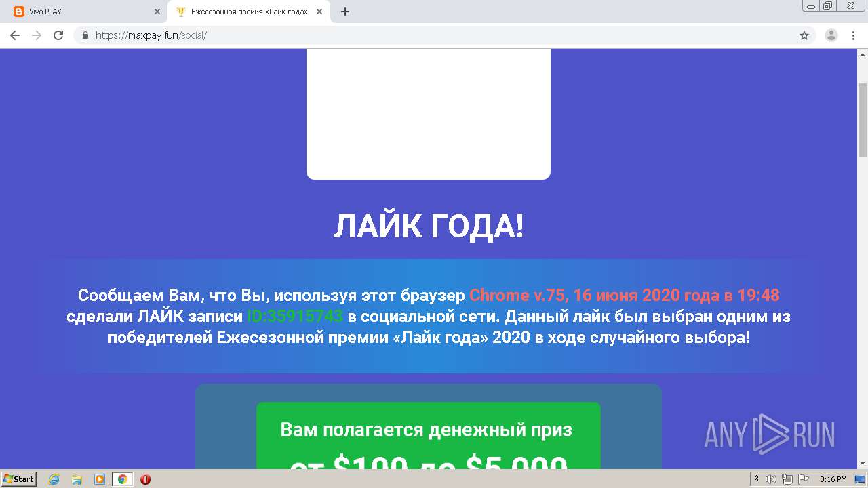The height and width of the screenshot is (488, 868).
Task: Launch Internet Explorer from taskbar
Action: [54, 479]
